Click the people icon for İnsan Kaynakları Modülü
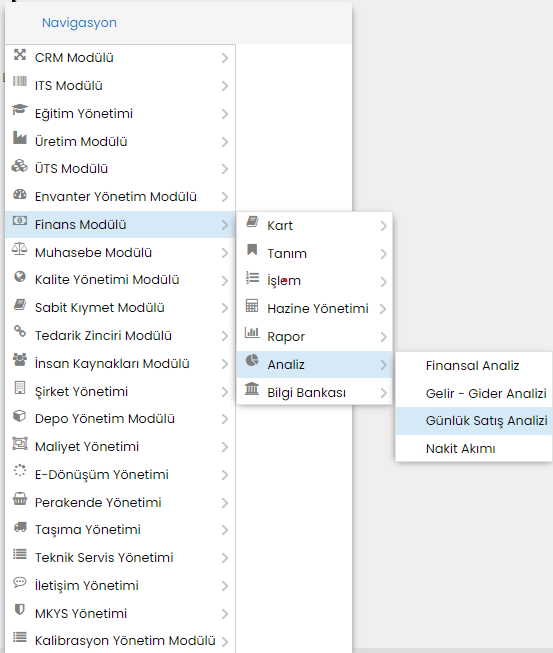 click(x=20, y=359)
